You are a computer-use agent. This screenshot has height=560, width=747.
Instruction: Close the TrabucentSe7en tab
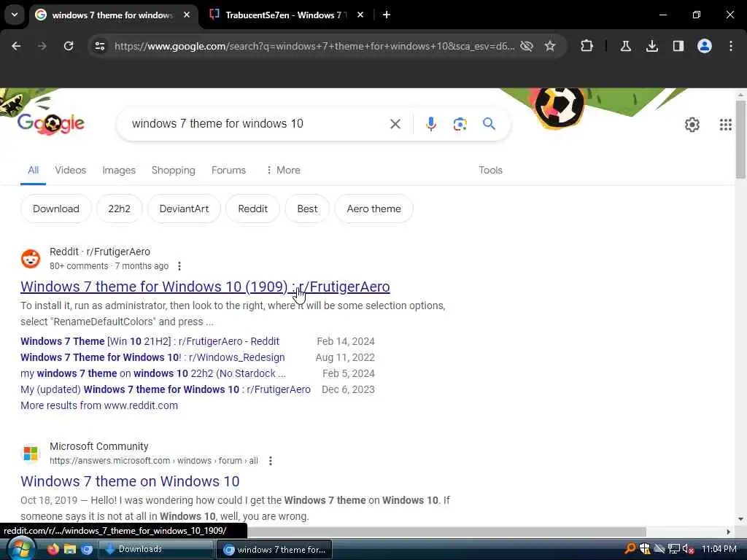pyautogui.click(x=360, y=15)
